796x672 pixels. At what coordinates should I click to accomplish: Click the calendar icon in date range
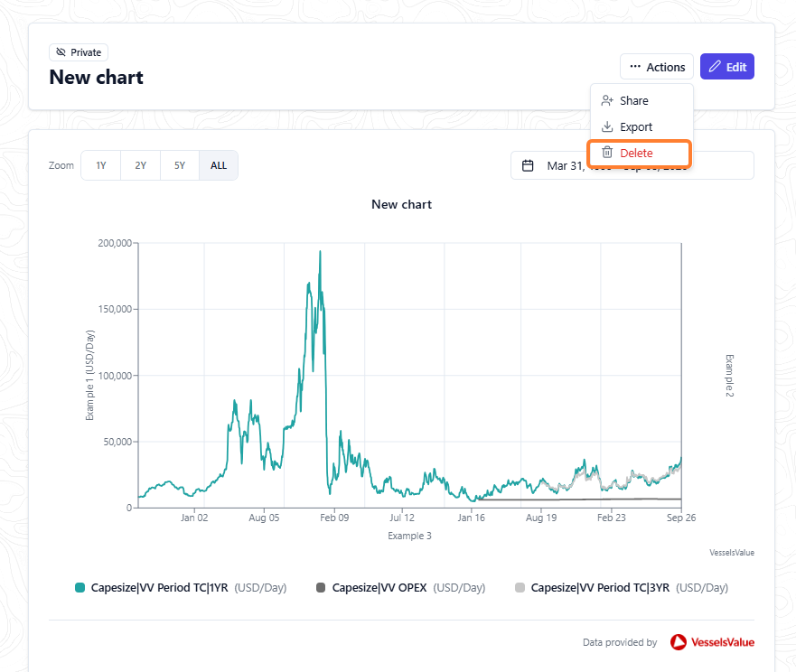point(528,165)
